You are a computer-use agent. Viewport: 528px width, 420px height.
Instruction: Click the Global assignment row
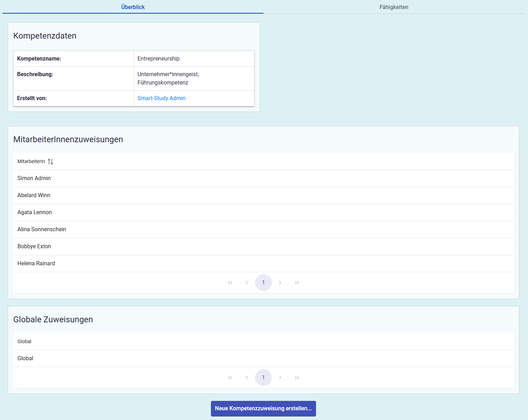pyautogui.click(x=25, y=358)
